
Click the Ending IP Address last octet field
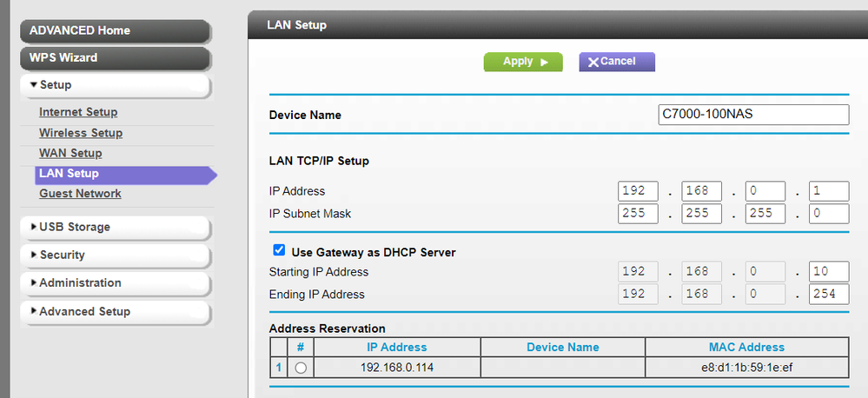click(x=828, y=295)
